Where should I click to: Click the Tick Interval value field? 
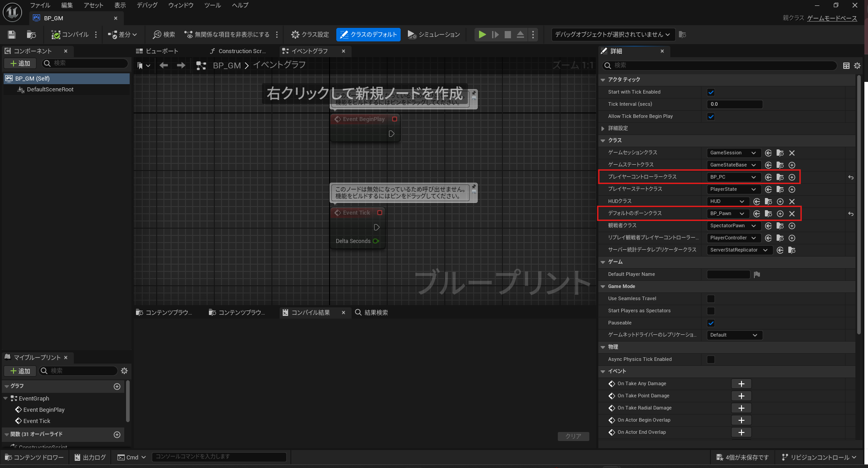734,104
